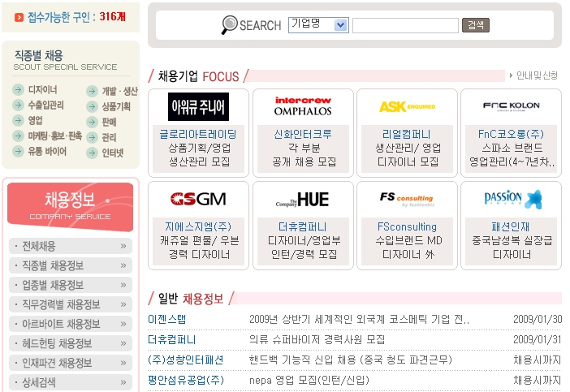Viewport: 570px width, 392px height.
Task: Click the arrow icon next to 개발·생산
Action: coord(92,91)
